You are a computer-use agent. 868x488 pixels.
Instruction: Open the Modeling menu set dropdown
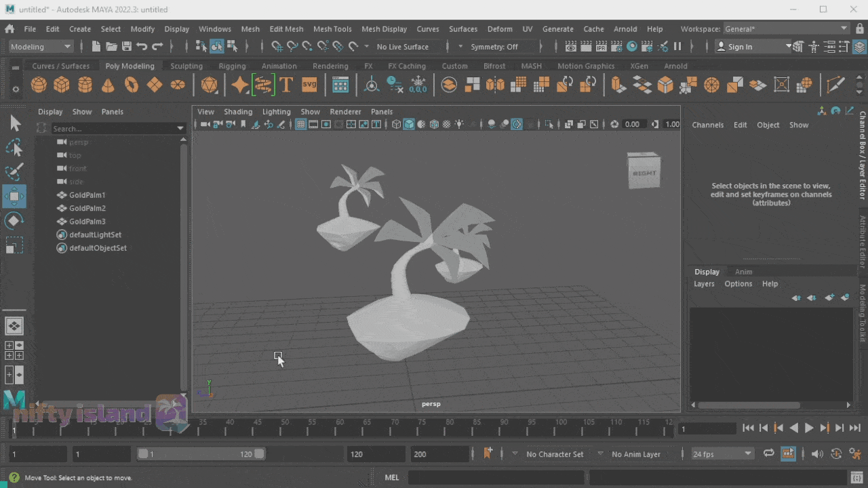tap(41, 47)
